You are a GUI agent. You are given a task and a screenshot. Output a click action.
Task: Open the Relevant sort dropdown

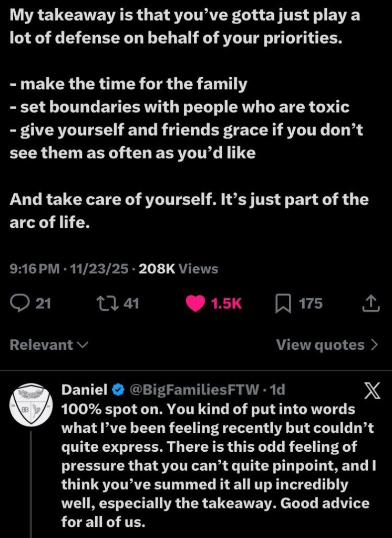tap(49, 345)
